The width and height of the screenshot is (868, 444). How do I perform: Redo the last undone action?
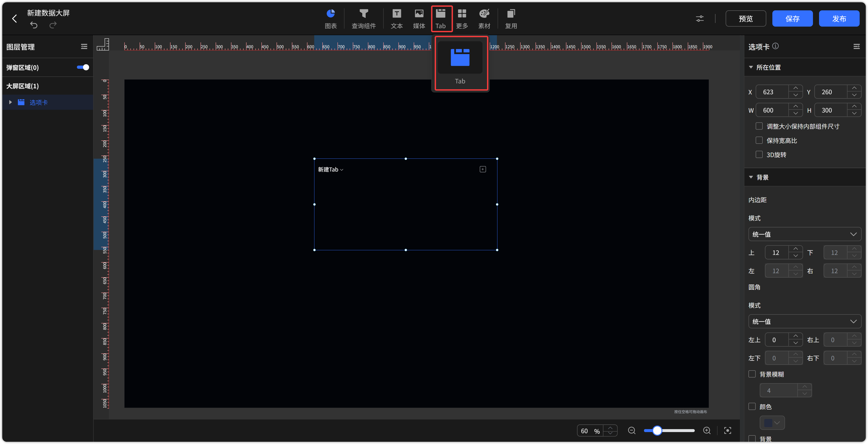point(53,25)
